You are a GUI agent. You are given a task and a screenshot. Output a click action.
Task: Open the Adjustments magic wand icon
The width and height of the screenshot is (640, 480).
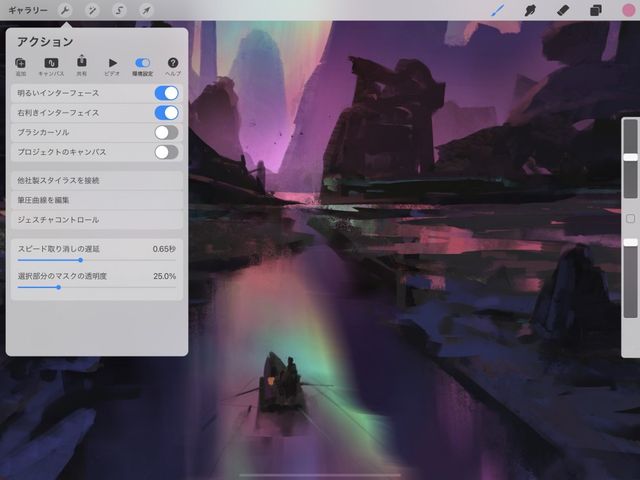(92, 10)
